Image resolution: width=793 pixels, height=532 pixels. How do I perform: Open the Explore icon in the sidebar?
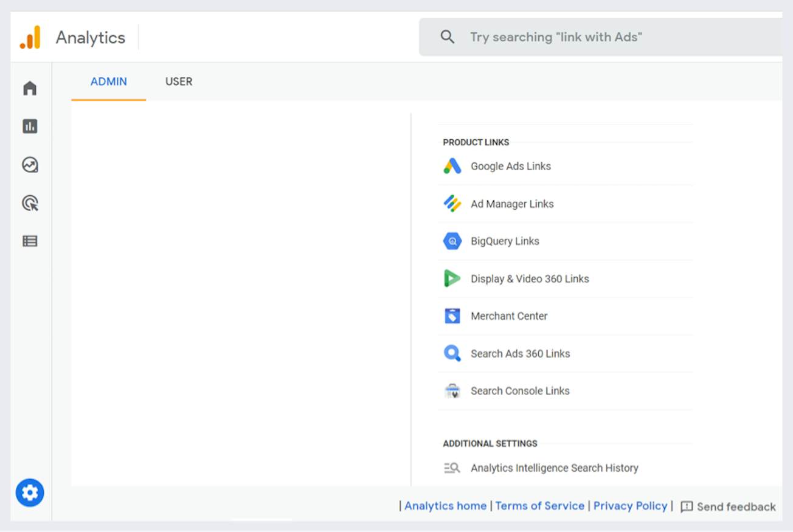30,165
